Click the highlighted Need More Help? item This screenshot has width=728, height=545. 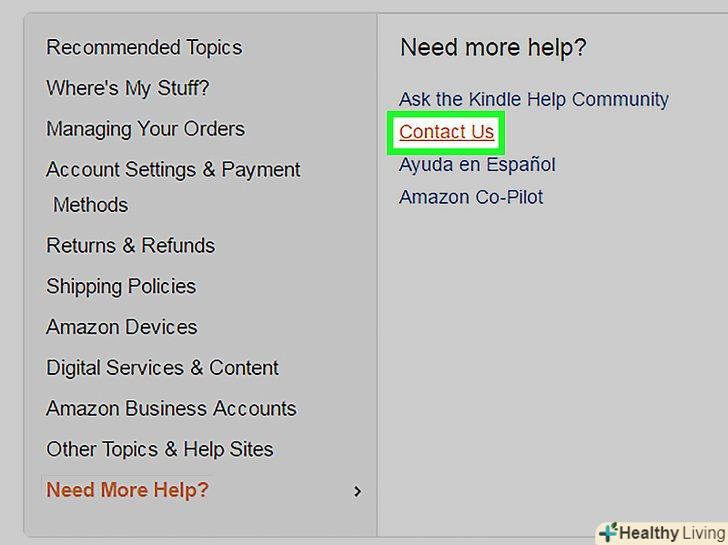point(128,490)
